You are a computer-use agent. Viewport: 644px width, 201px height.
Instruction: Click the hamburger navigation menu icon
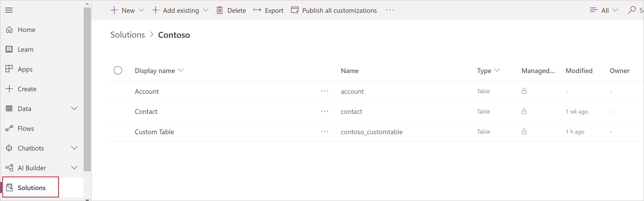click(x=9, y=10)
